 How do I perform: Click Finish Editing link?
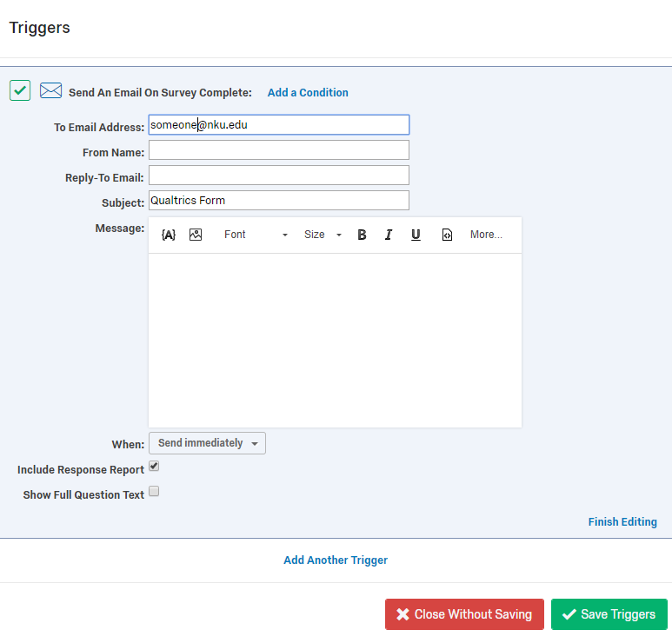tap(622, 522)
